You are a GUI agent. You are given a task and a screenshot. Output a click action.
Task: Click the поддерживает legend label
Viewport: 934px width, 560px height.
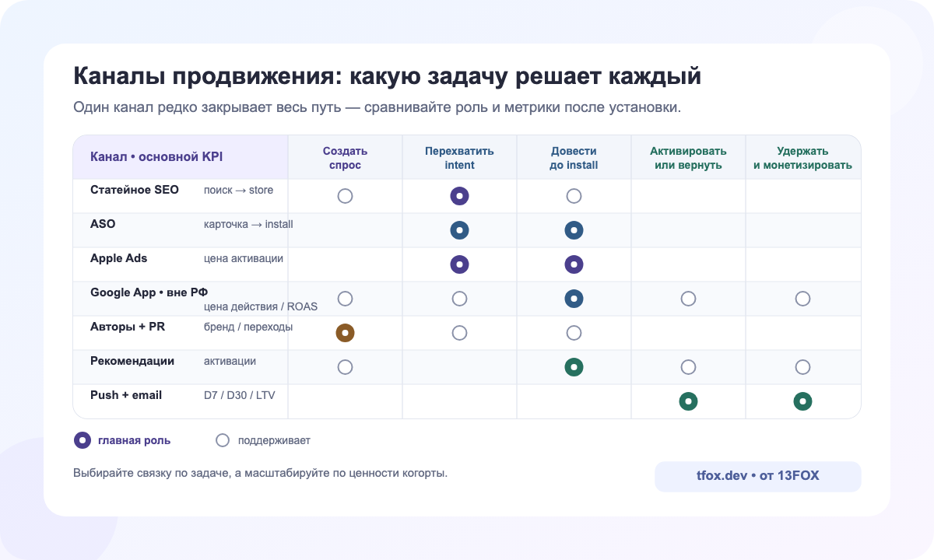(x=274, y=440)
